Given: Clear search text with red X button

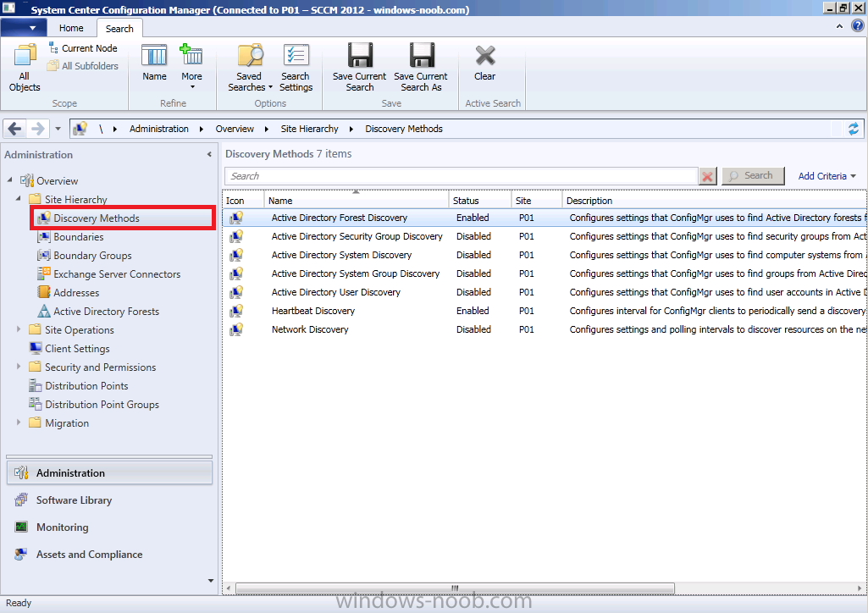Looking at the screenshot, I should click(x=707, y=176).
